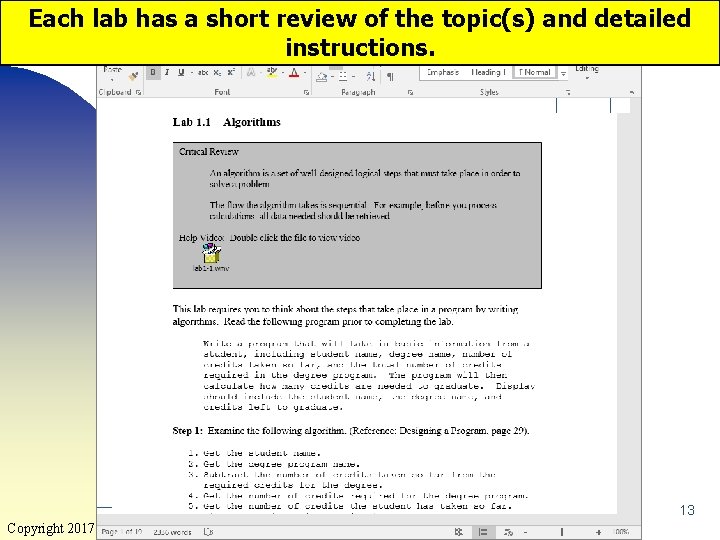The image size is (720, 540).
Task: Click the word count in status bar
Action: (172, 532)
